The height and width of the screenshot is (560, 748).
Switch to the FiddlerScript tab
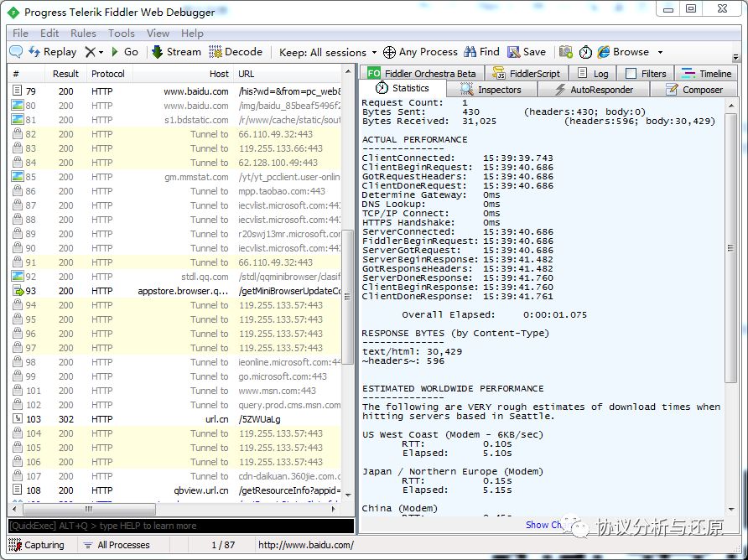click(x=526, y=74)
